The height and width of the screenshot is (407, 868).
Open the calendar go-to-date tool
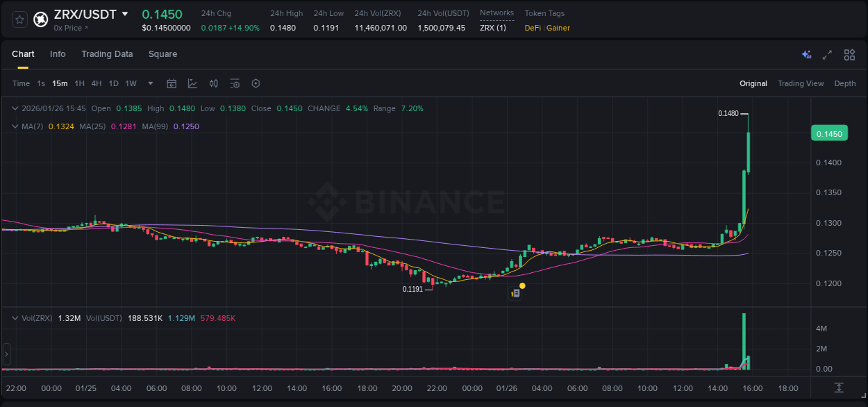(172, 83)
